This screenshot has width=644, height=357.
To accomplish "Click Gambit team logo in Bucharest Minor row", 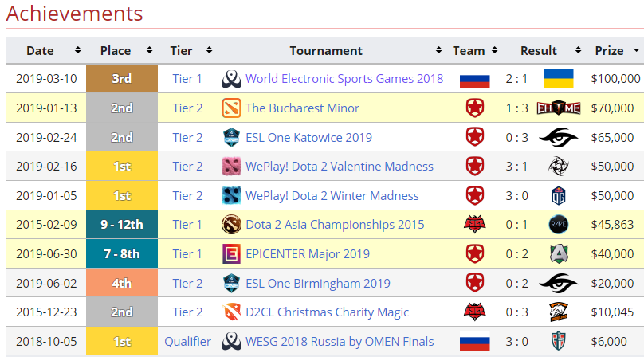I will [474, 108].
